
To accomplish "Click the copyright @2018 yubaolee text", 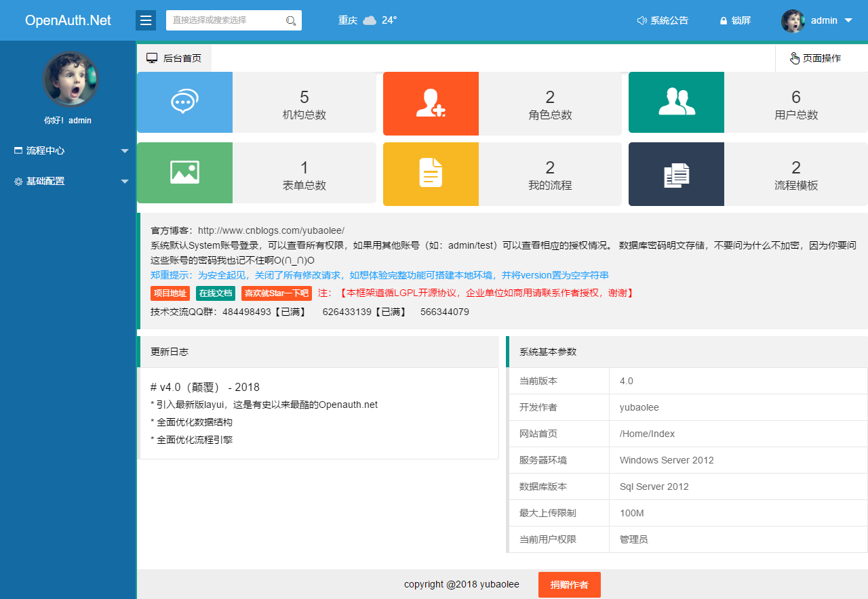I will (462, 584).
